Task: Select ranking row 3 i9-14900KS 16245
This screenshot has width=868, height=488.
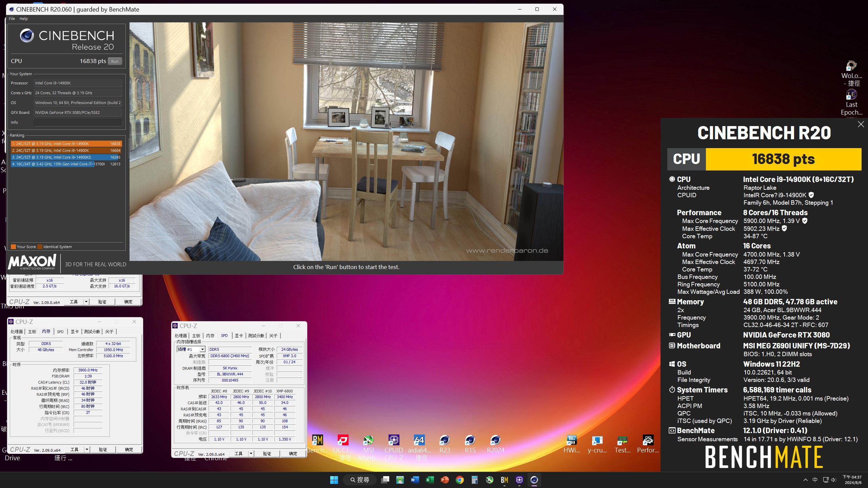Action: pos(66,157)
